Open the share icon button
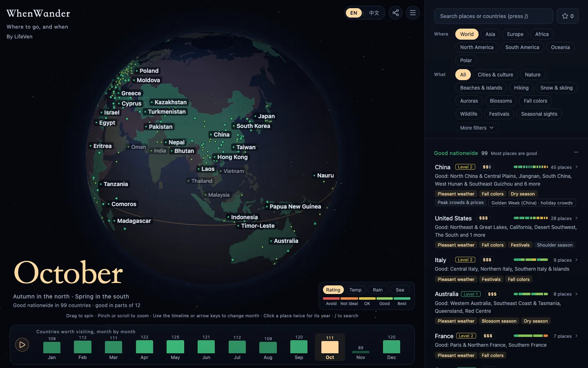This screenshot has height=368, width=588. [x=396, y=13]
